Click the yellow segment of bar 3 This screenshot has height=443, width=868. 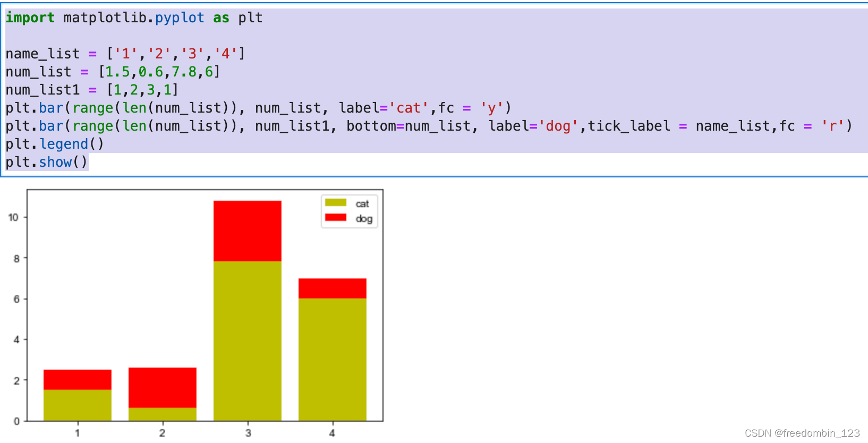point(248,341)
